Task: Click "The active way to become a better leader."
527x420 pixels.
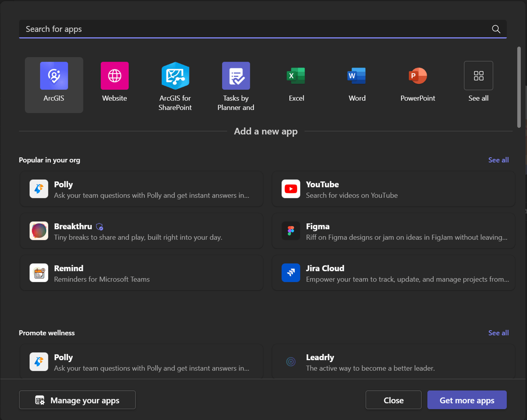Action: click(x=370, y=368)
